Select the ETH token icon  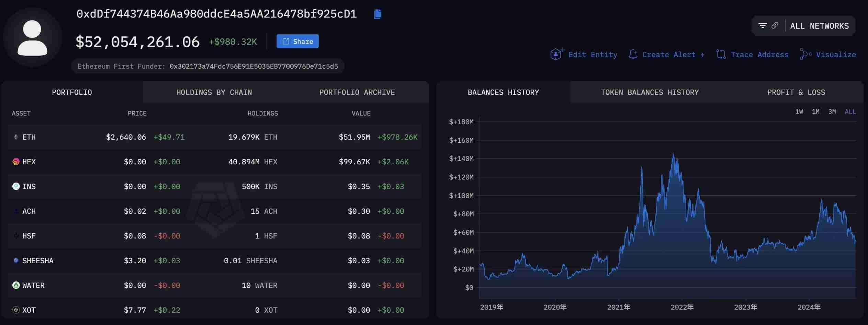tap(16, 137)
